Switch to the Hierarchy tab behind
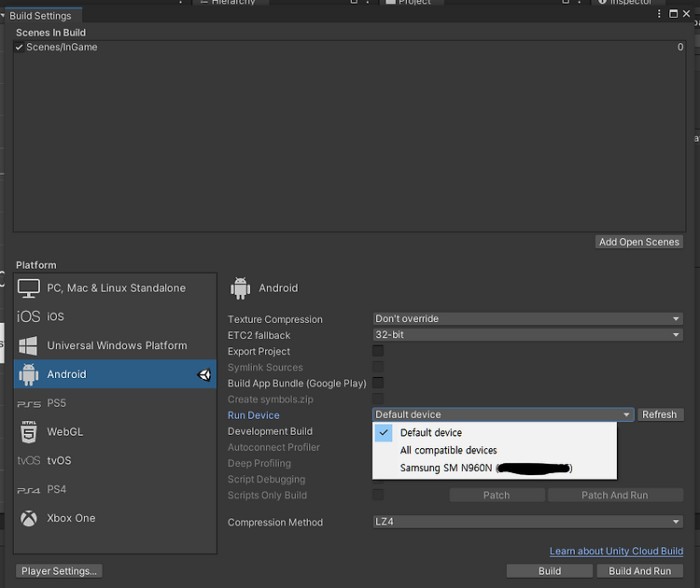Image resolution: width=700 pixels, height=588 pixels. 230,2
